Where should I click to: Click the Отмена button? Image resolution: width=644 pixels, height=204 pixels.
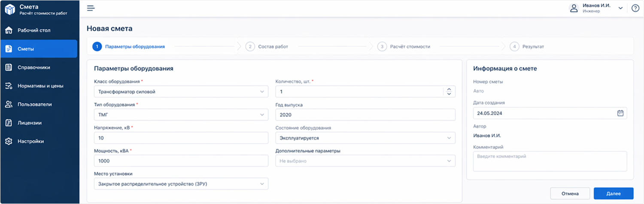point(570,194)
